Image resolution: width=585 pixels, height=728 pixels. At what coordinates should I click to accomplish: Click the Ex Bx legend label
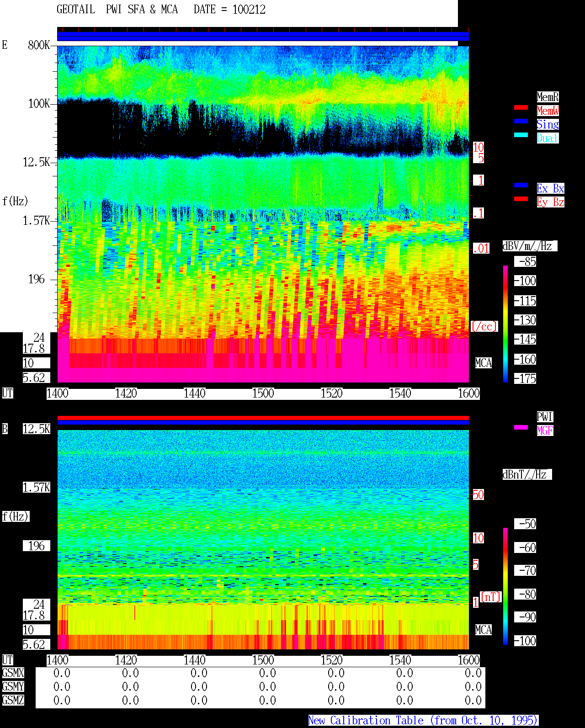550,188
